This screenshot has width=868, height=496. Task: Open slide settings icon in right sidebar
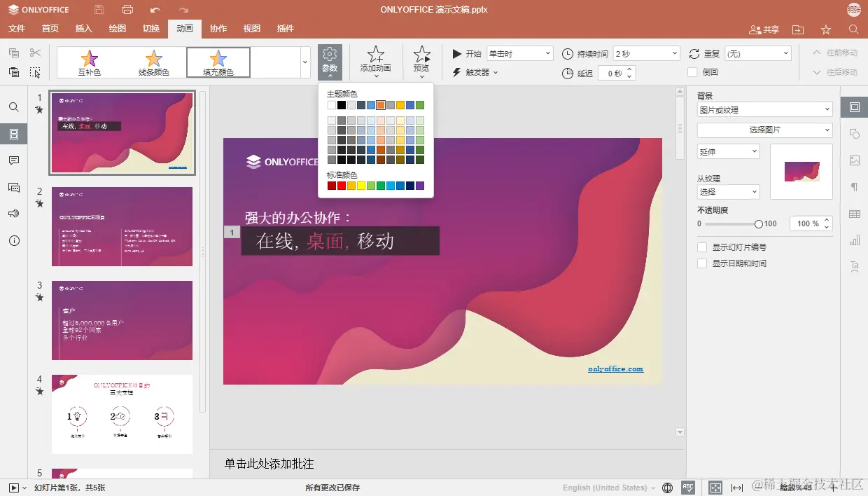(x=855, y=107)
